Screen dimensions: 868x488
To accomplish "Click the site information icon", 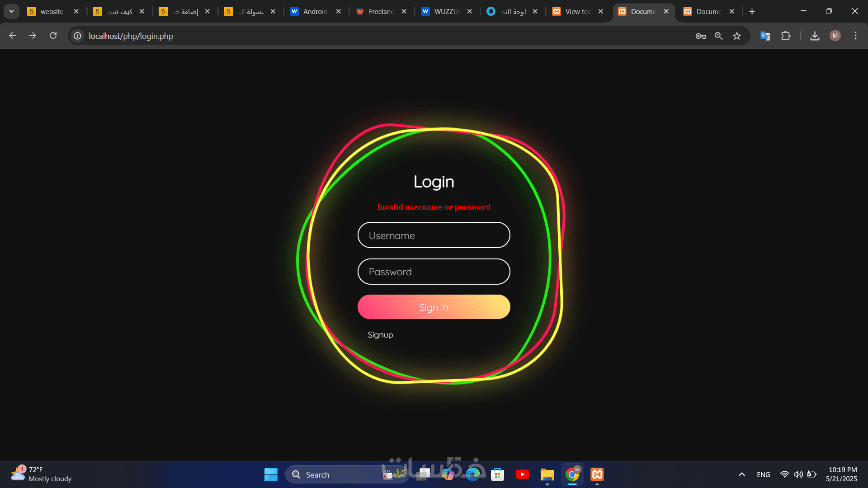I will 78,36.
